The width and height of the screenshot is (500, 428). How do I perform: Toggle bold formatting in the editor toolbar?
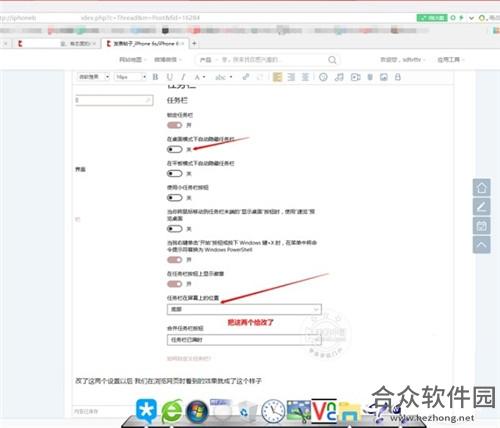tap(155, 77)
